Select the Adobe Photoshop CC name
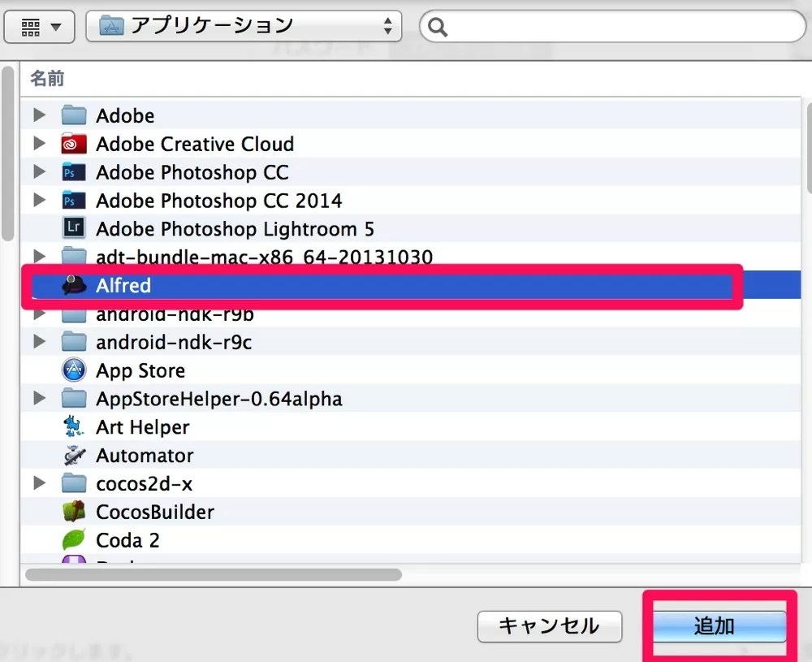 coord(192,172)
